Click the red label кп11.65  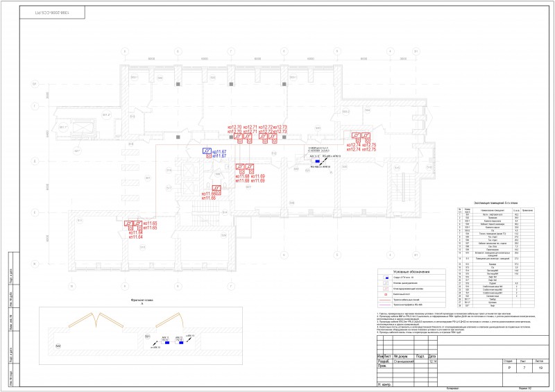(150, 228)
